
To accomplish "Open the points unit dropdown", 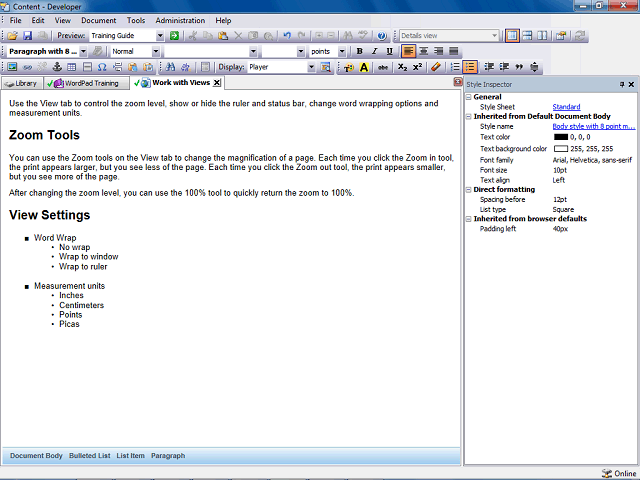I will point(342,51).
